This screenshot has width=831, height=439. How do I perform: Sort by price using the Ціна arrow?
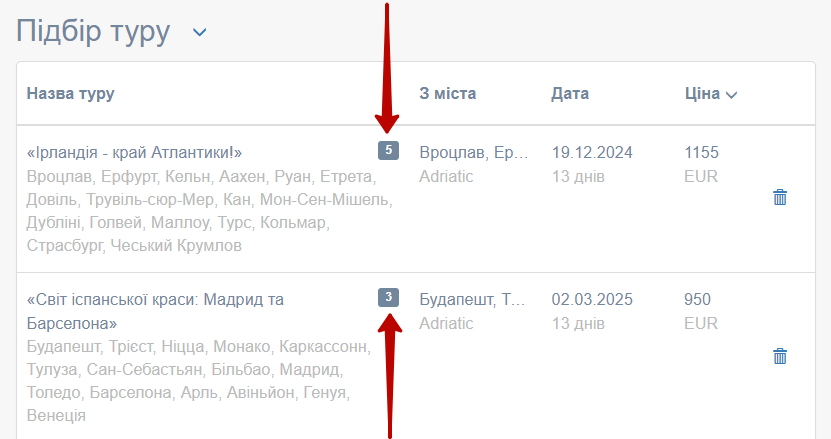pos(731,95)
